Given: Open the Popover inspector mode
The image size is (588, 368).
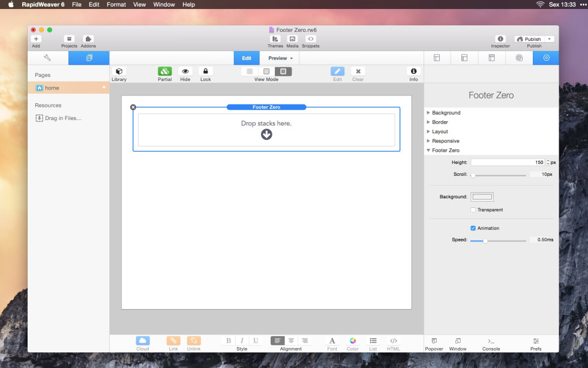Looking at the screenshot, I should tap(434, 341).
